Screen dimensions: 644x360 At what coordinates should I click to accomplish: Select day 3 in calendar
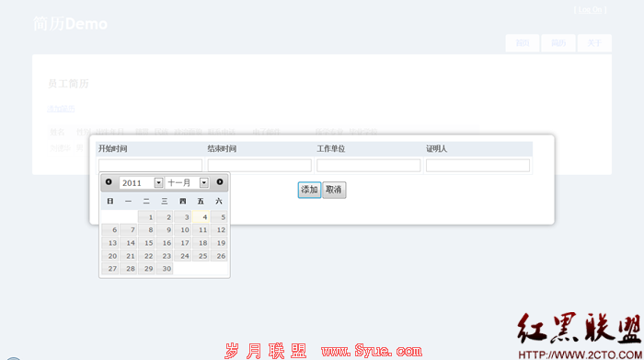[x=182, y=217]
